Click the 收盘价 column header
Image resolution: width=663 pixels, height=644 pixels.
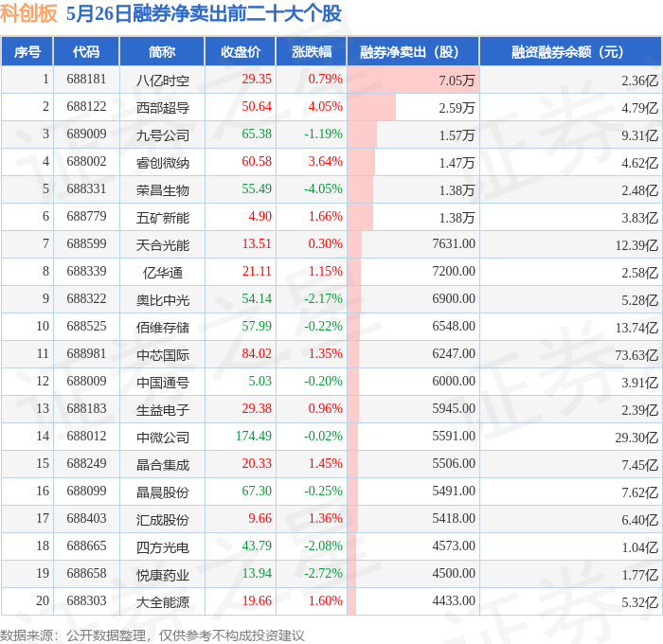click(x=241, y=51)
